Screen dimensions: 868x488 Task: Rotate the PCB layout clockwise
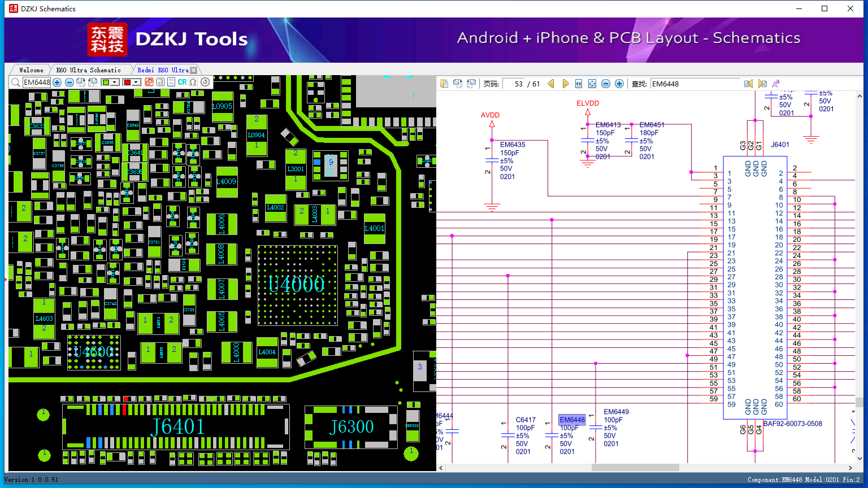[81, 82]
